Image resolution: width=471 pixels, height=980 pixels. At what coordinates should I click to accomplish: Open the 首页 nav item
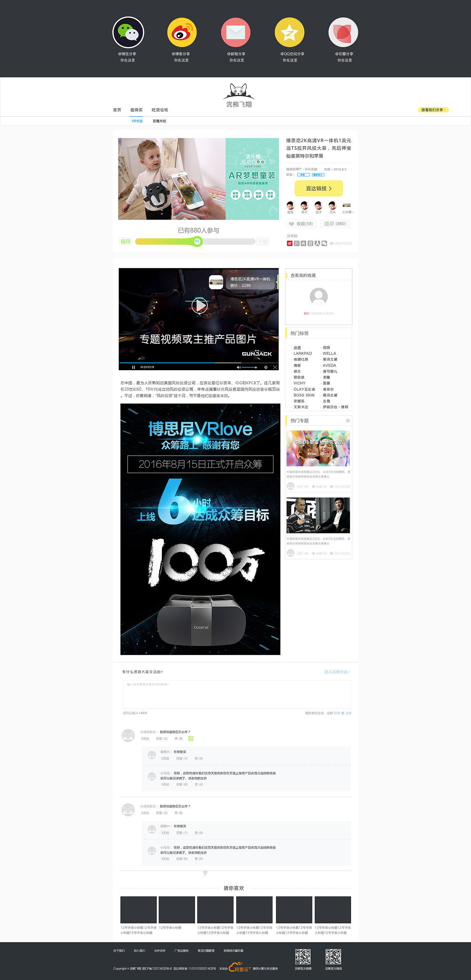[x=117, y=110]
